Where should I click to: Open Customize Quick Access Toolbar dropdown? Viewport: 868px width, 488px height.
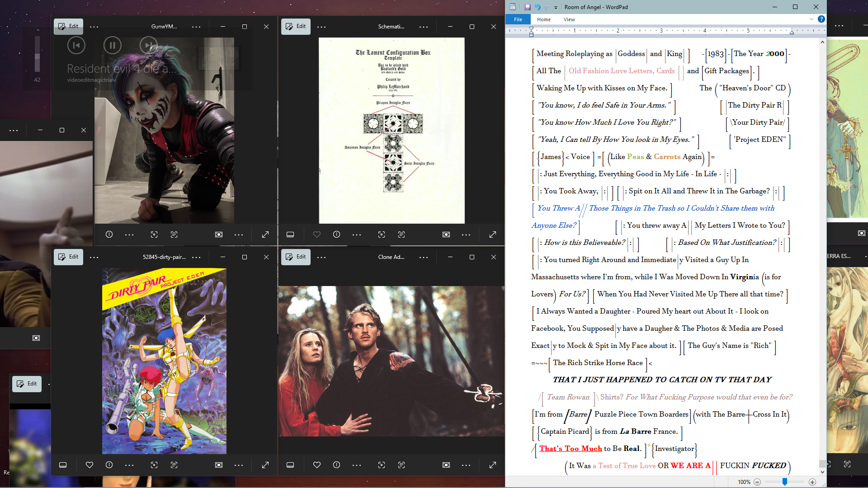coord(556,7)
